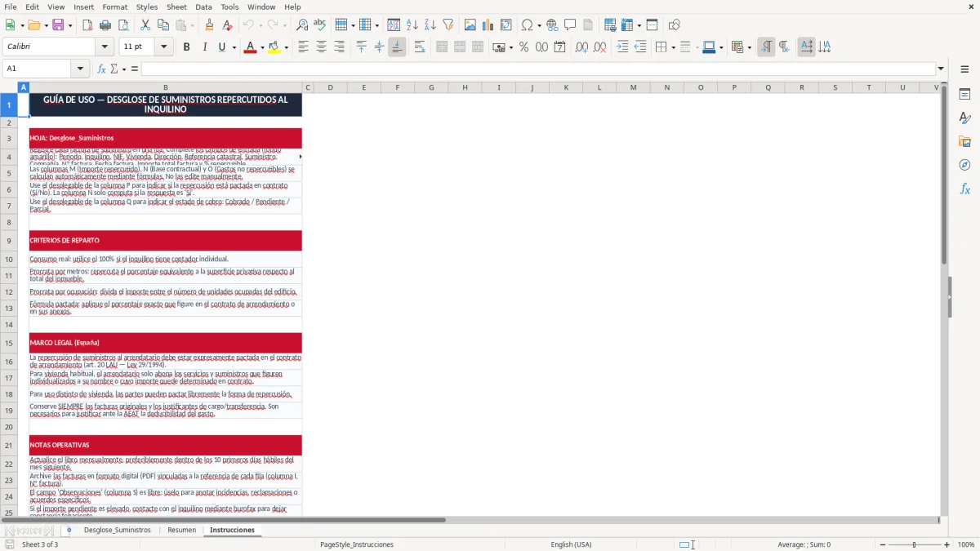This screenshot has height=551, width=980.
Task: Open the sidebar Properties panel icon
Action: click(965, 94)
